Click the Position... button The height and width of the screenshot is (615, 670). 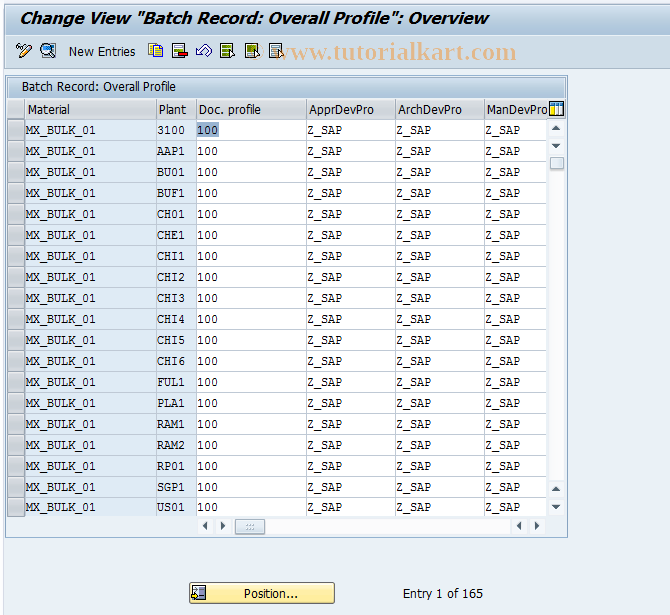coord(262,593)
